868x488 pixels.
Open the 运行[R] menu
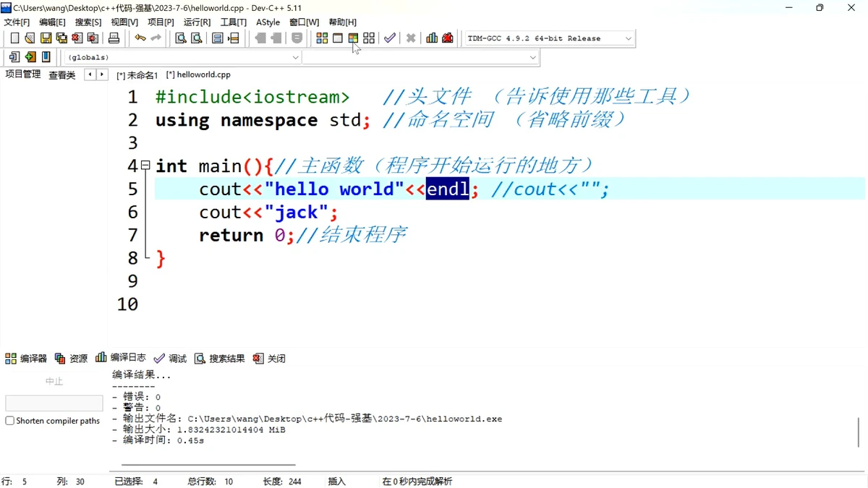[x=197, y=22]
